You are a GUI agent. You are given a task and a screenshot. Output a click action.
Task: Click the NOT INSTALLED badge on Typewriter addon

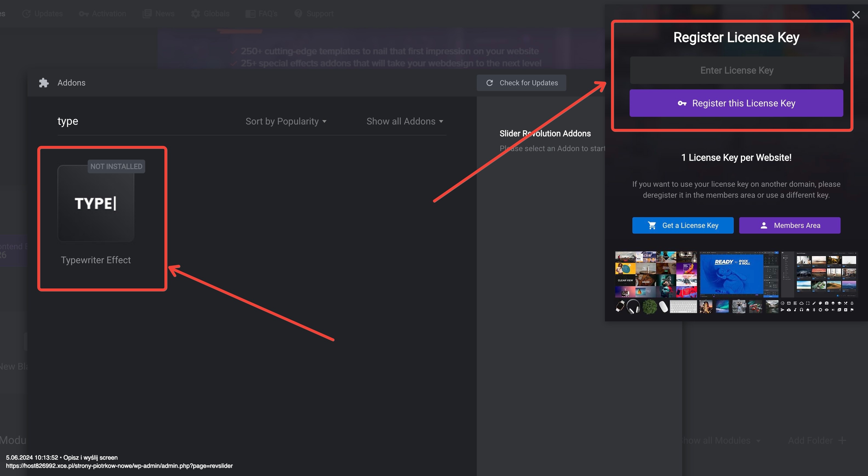coord(116,166)
